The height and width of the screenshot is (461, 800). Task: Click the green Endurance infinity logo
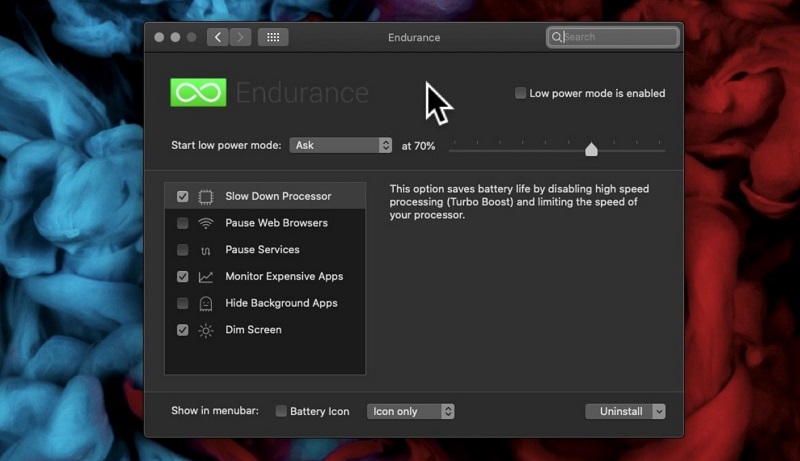click(198, 93)
